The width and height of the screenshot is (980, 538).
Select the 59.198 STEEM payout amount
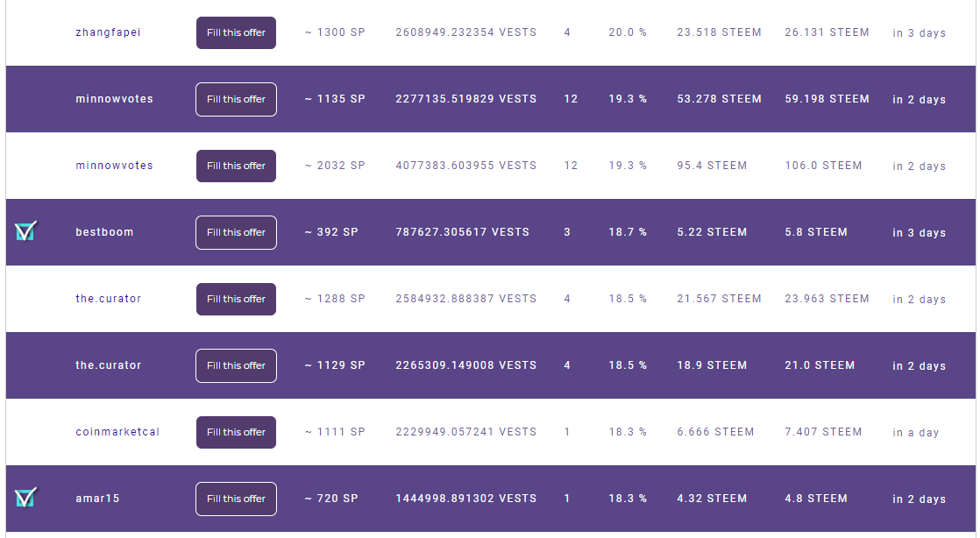[x=827, y=99]
